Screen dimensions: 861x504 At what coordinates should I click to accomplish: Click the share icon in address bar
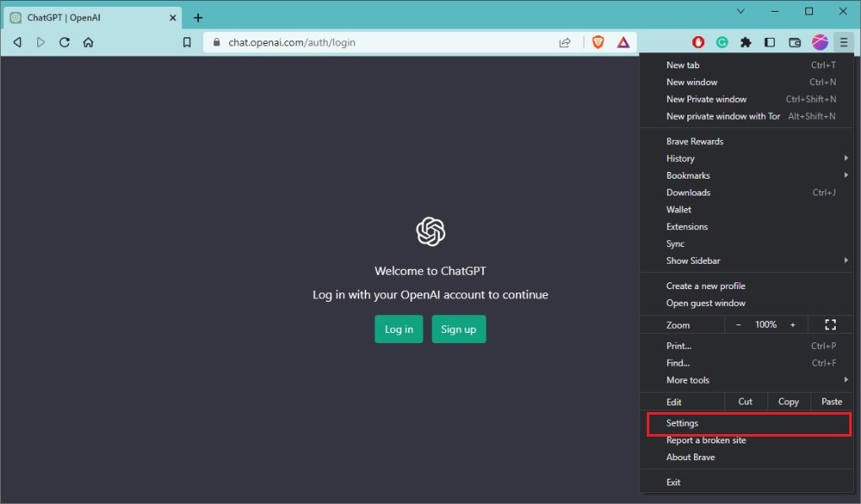click(x=564, y=42)
